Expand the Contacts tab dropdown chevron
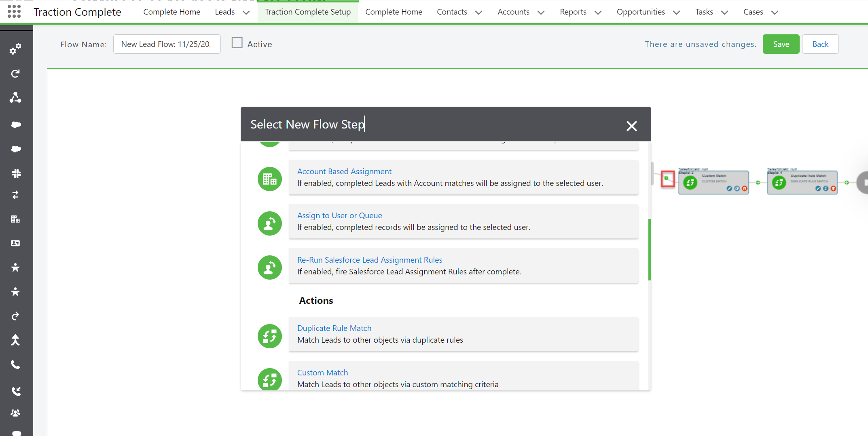Viewport: 868px width, 436px height. pos(479,13)
